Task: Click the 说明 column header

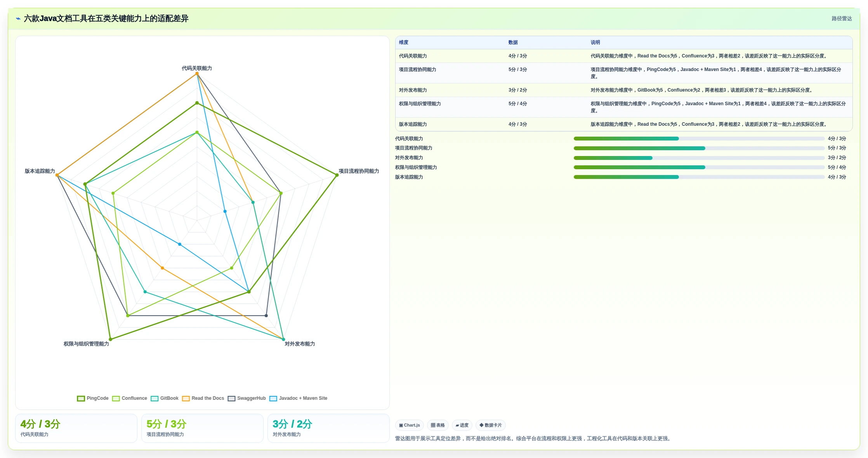Action: (595, 42)
